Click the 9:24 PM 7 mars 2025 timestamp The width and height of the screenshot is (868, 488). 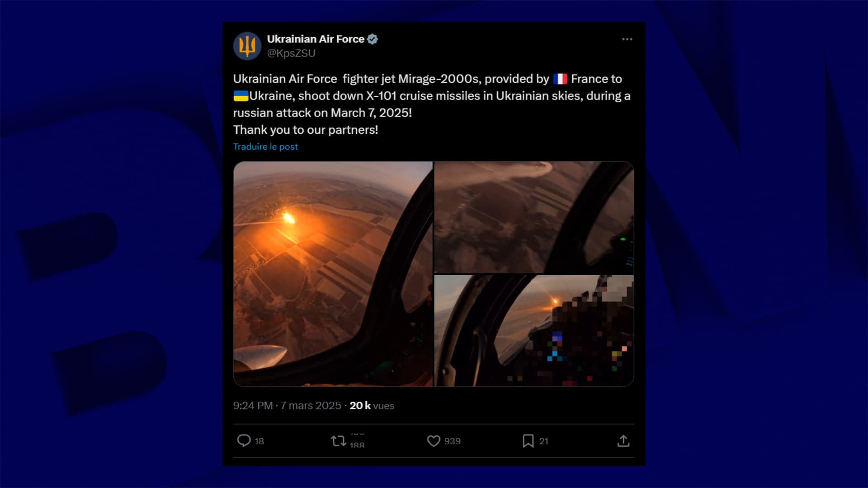(287, 406)
